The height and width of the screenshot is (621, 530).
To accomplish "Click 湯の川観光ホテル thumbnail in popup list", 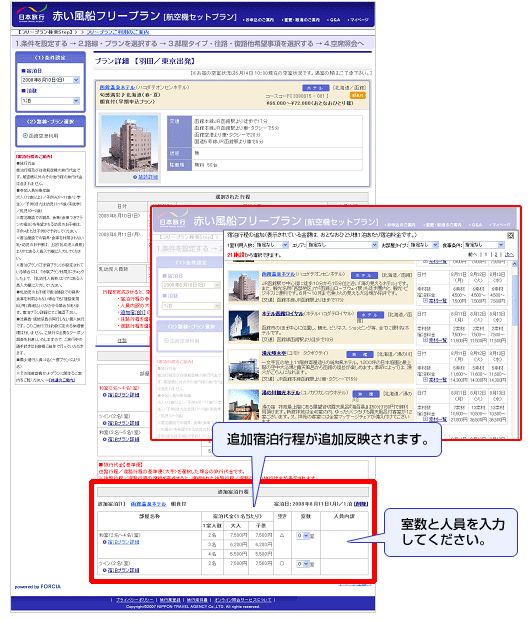I will pos(244,405).
